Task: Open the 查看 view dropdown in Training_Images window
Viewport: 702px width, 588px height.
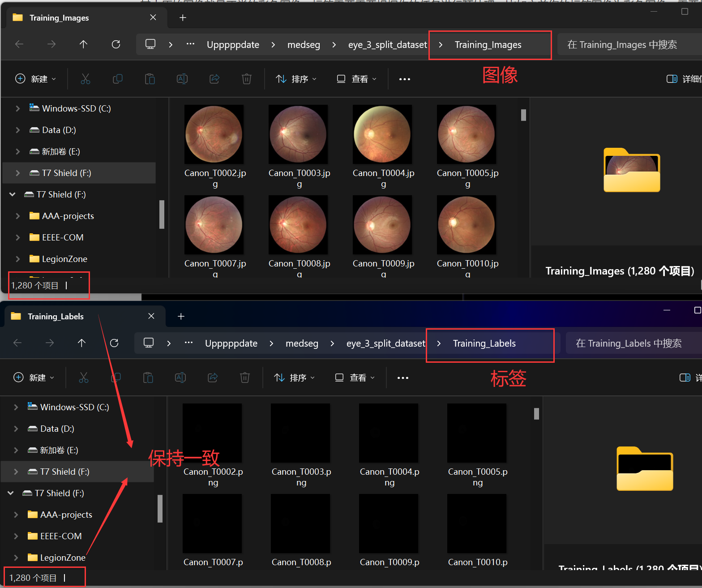Action: (x=356, y=79)
